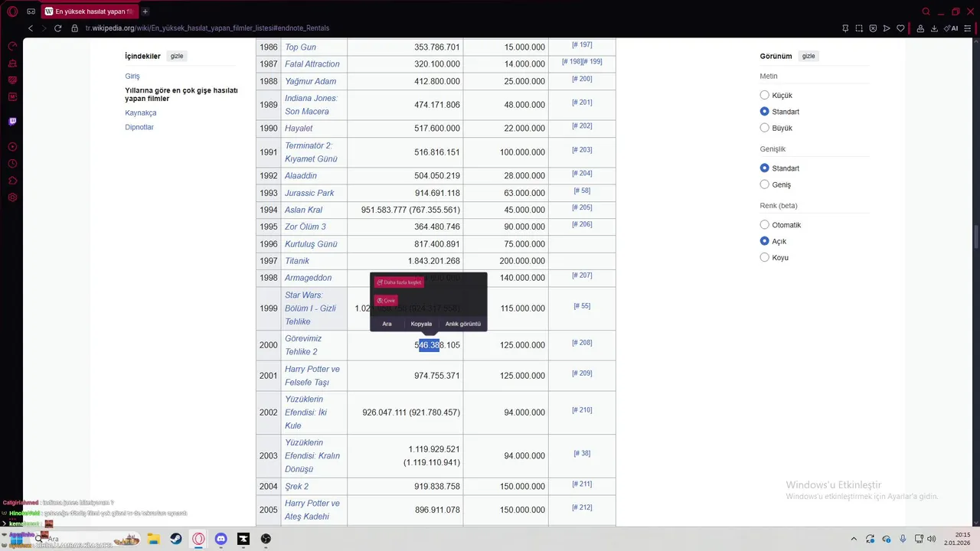This screenshot has height=551, width=980.
Task: Open ad blocker shield icon
Action: (x=873, y=28)
